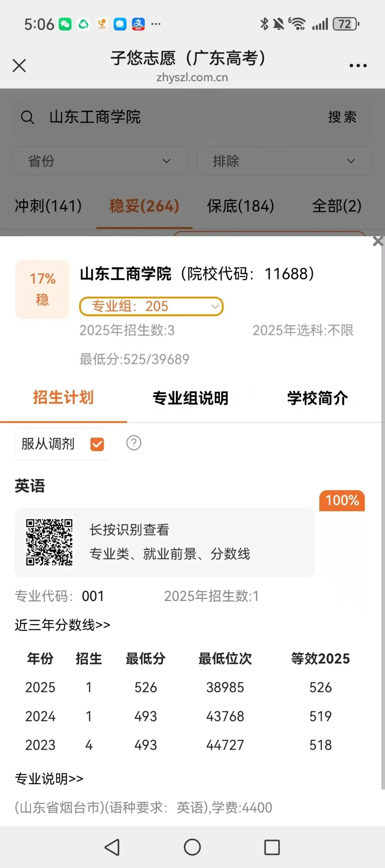Tap the 17% 稳 probability badge

click(x=42, y=289)
